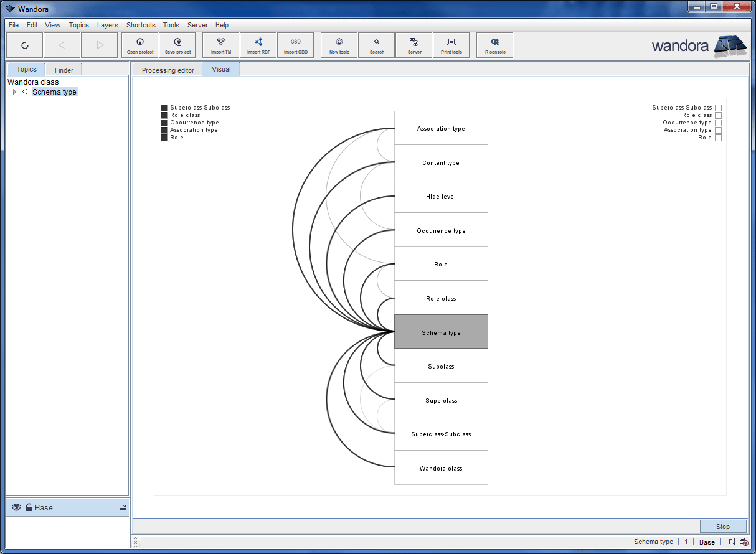756x554 pixels.
Task: Create a New topic from the toolbar
Action: (x=338, y=45)
